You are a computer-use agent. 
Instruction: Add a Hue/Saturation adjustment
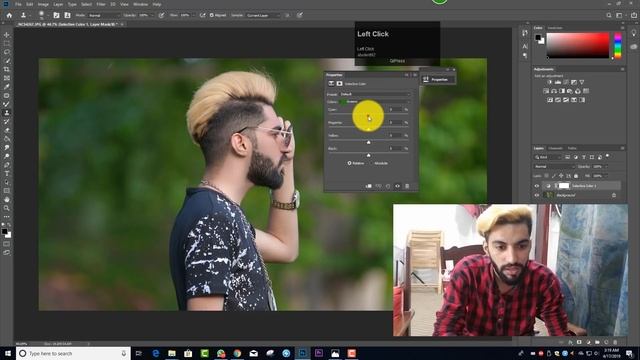point(546,91)
